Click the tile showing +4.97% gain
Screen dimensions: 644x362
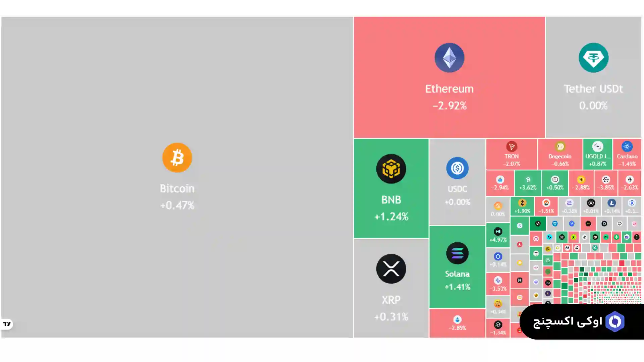point(498,235)
